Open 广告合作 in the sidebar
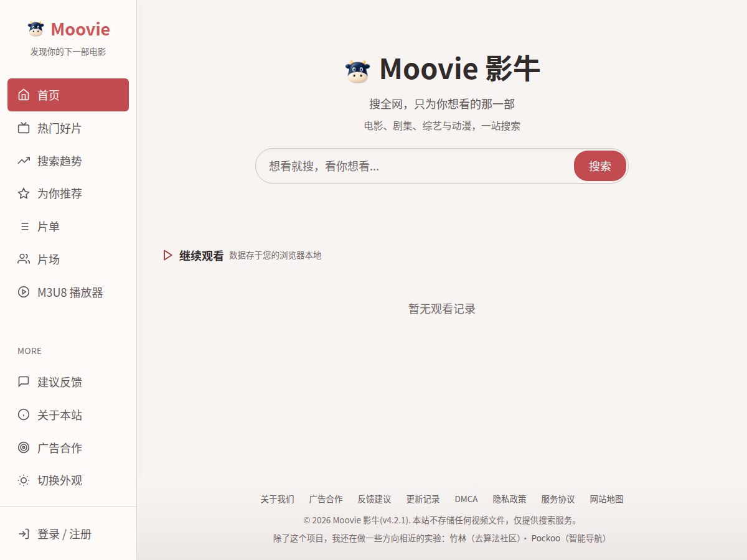 click(x=68, y=448)
